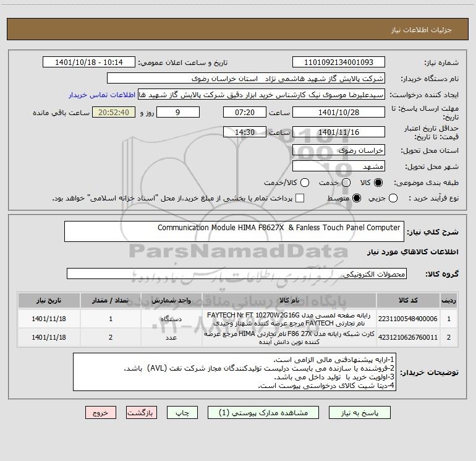Click the city field مشهد
476x461 pixels.
[x=339, y=166]
